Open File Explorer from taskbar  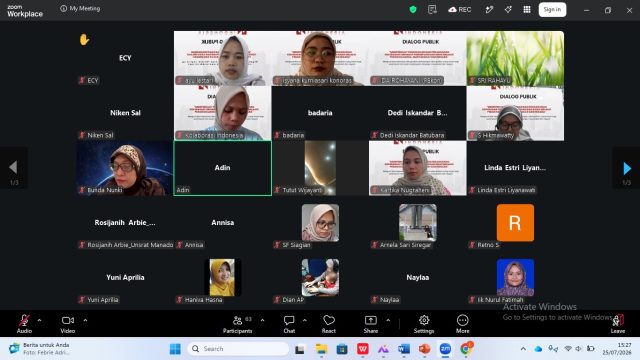click(321, 349)
